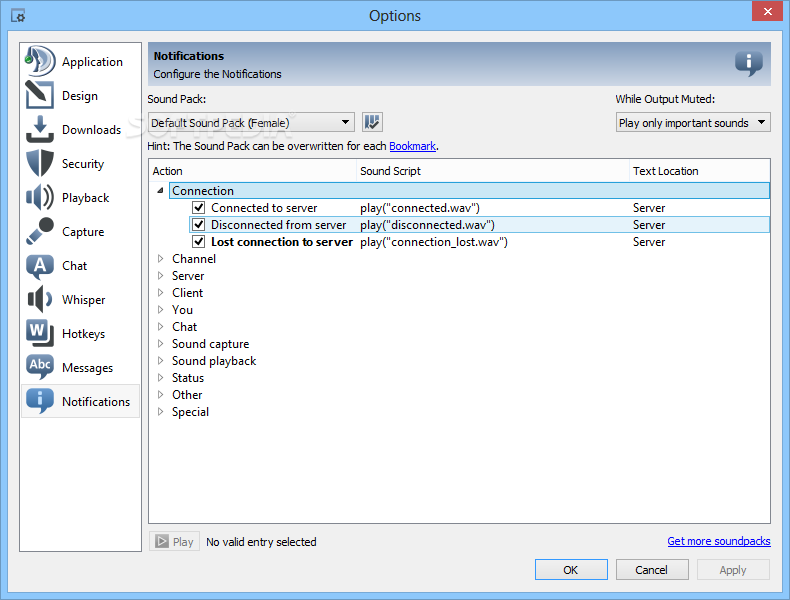Expand the Sound playback tree group

tap(160, 361)
